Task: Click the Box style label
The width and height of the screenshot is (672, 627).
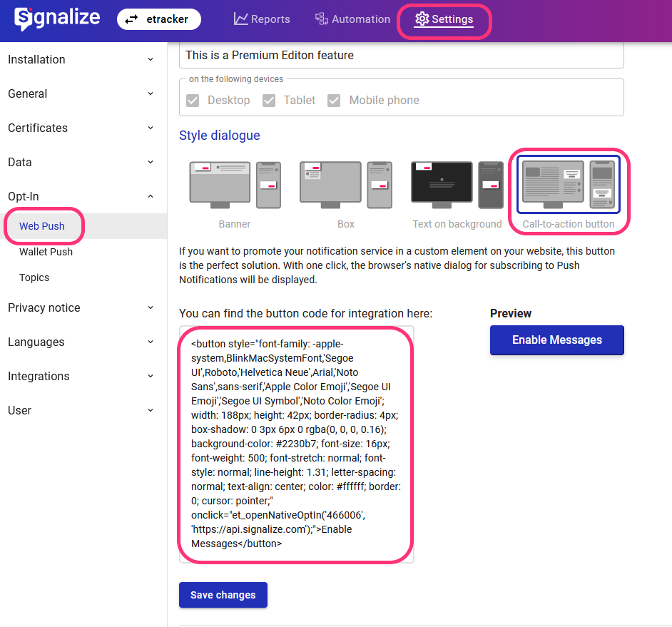Action: [346, 224]
